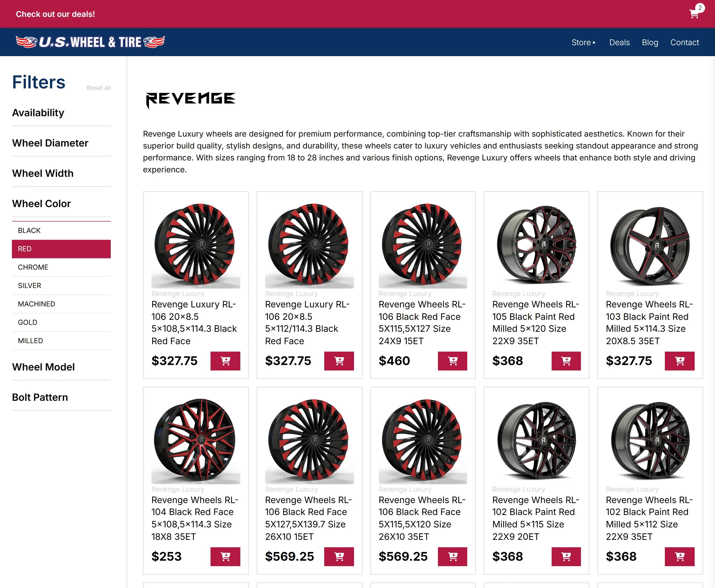Add the $460 RL-106 24X9 wheel to cart
This screenshot has width=715, height=588.
(x=453, y=361)
